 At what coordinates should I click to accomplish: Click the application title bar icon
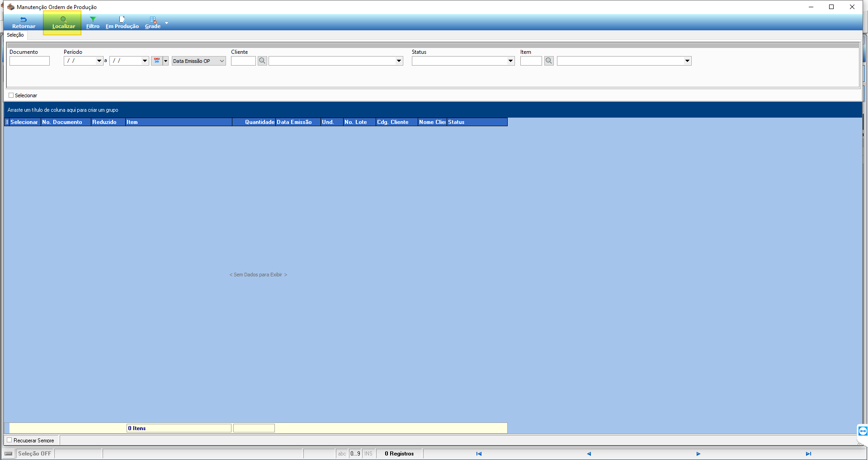coord(11,7)
